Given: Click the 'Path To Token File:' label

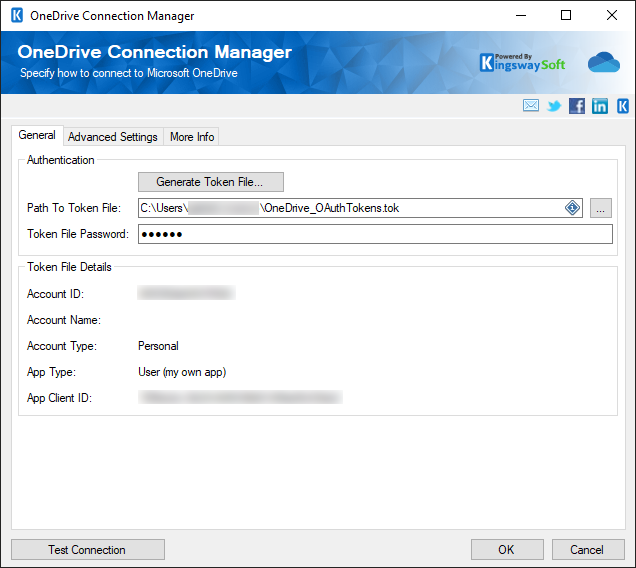Looking at the screenshot, I should click(x=74, y=208).
